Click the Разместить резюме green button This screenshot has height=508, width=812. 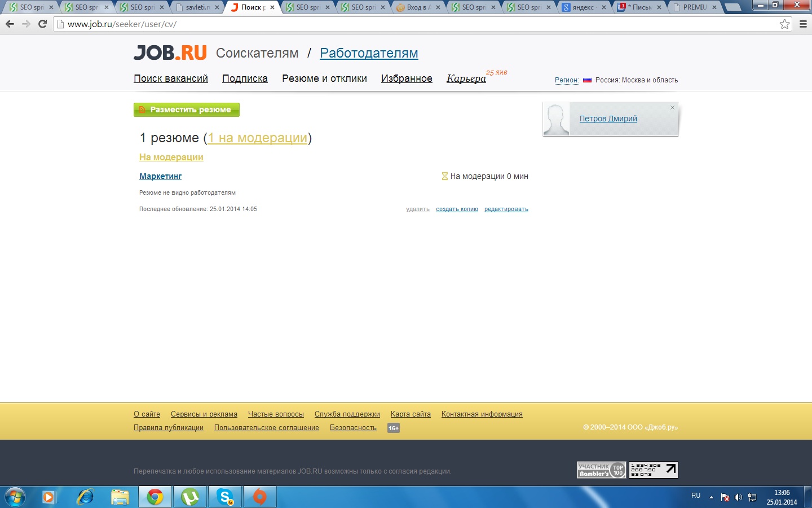[187, 110]
